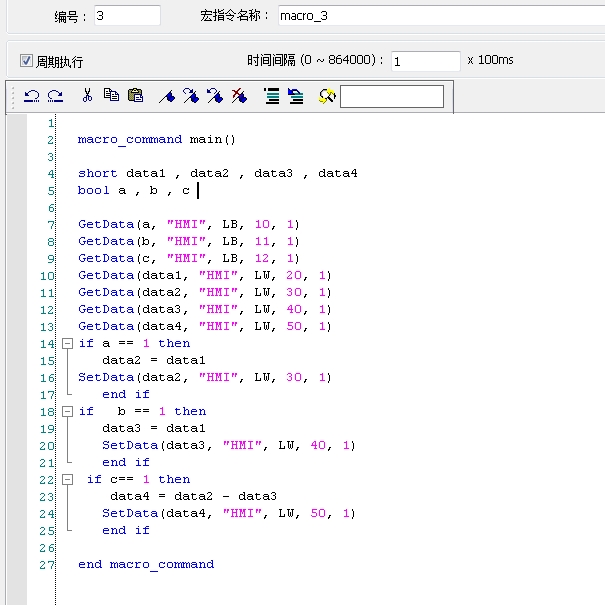Collapse the 'if a == 1' code block
605x605 pixels.
tap(66, 343)
